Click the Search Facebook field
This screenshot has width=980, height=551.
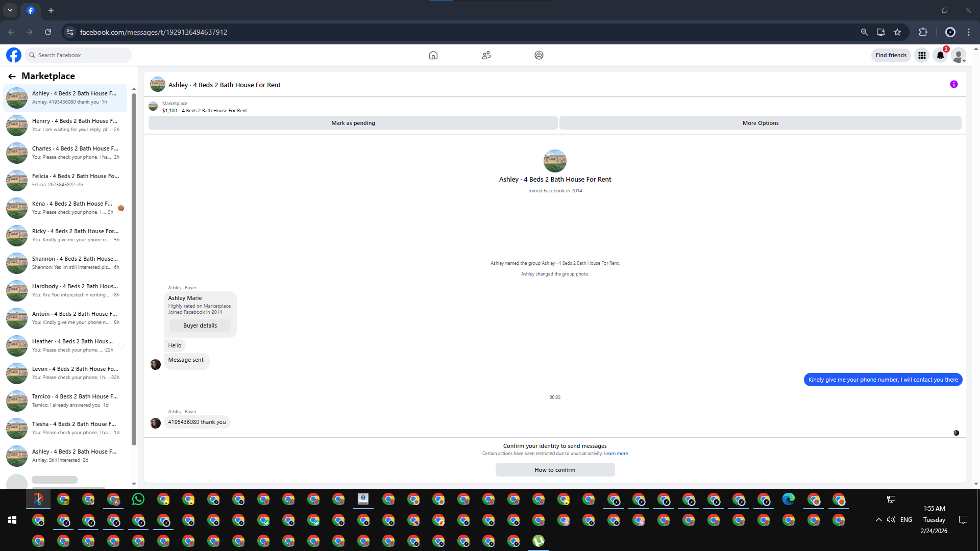(x=79, y=55)
